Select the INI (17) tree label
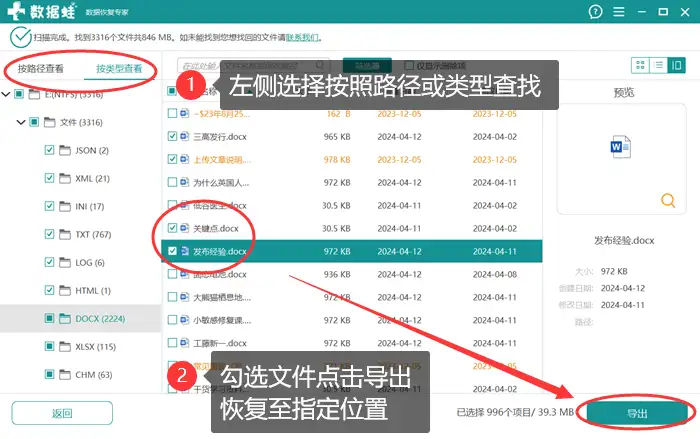This screenshot has width=700, height=439. coord(90,207)
